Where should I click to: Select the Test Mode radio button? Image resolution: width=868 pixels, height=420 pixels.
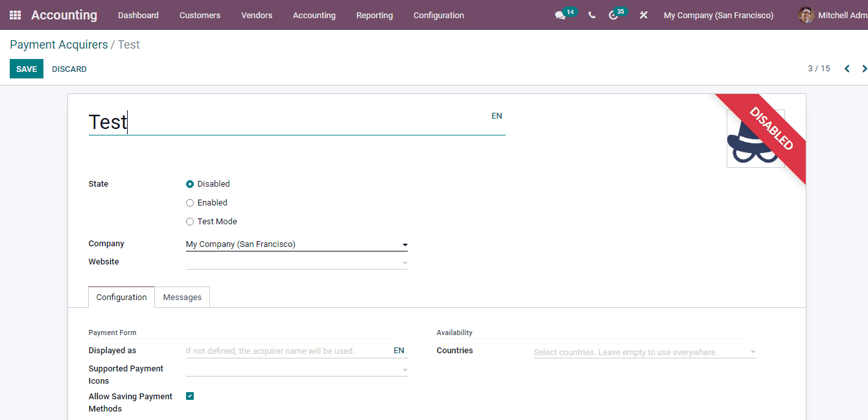tap(189, 221)
